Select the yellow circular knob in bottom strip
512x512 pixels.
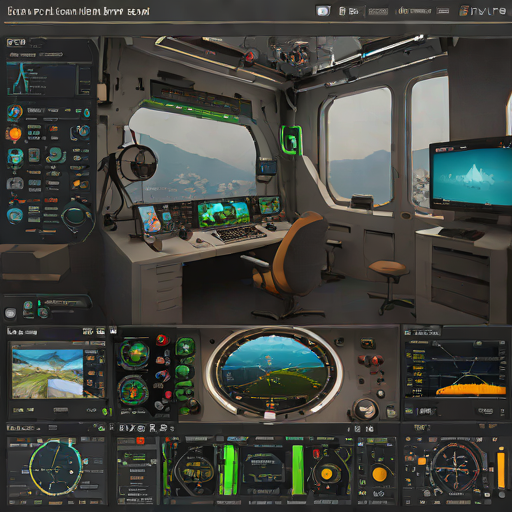[379, 474]
